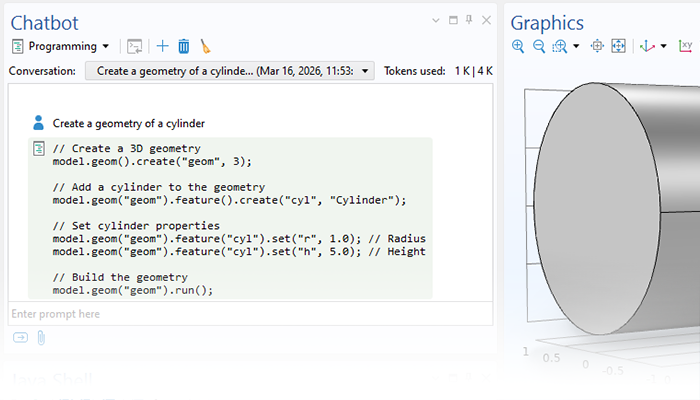Click code line model.geom("geom").run();
Viewport: 700px width, 400px height.
(133, 291)
